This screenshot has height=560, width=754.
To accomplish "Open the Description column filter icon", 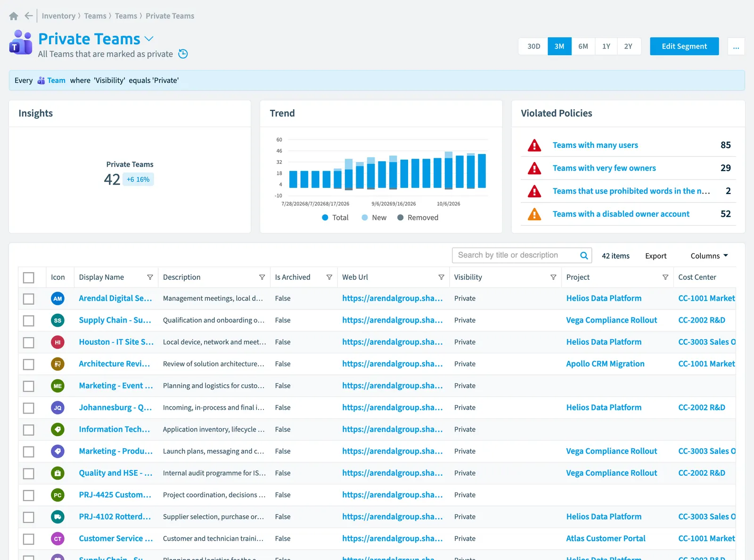I will [262, 277].
